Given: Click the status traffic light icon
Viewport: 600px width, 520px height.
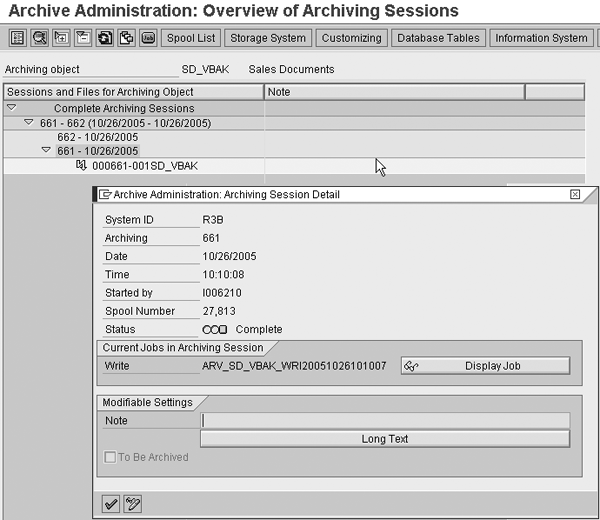Looking at the screenshot, I should coord(215,329).
